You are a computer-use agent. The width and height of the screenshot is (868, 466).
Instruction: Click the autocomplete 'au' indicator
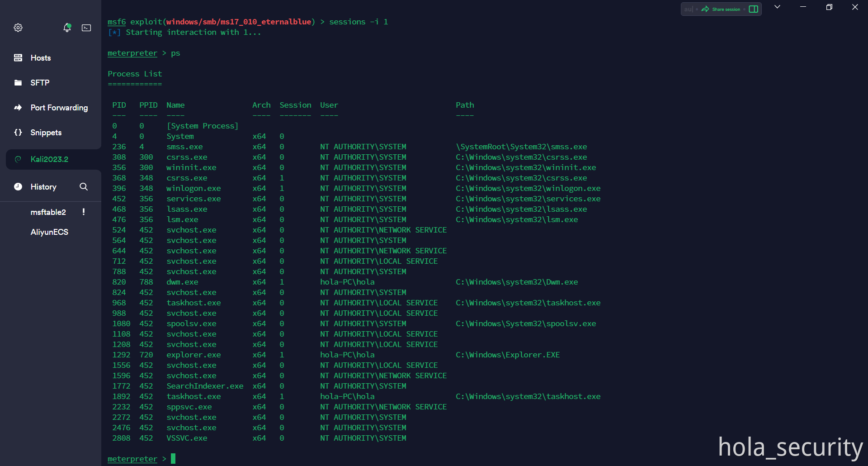(x=688, y=9)
